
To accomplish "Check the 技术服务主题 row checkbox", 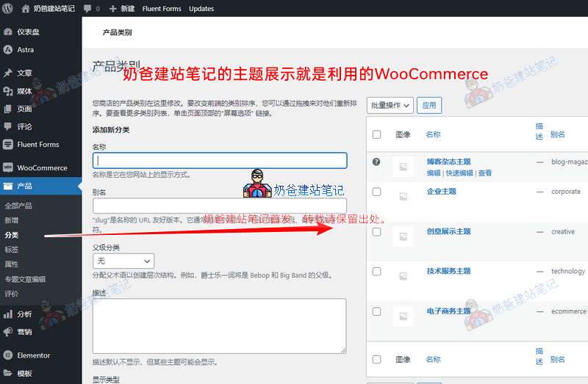I will [x=376, y=272].
